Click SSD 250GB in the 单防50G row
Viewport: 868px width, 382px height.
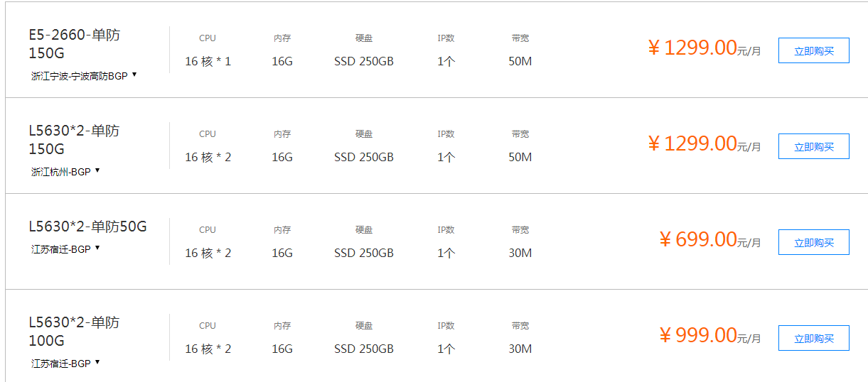point(364,253)
